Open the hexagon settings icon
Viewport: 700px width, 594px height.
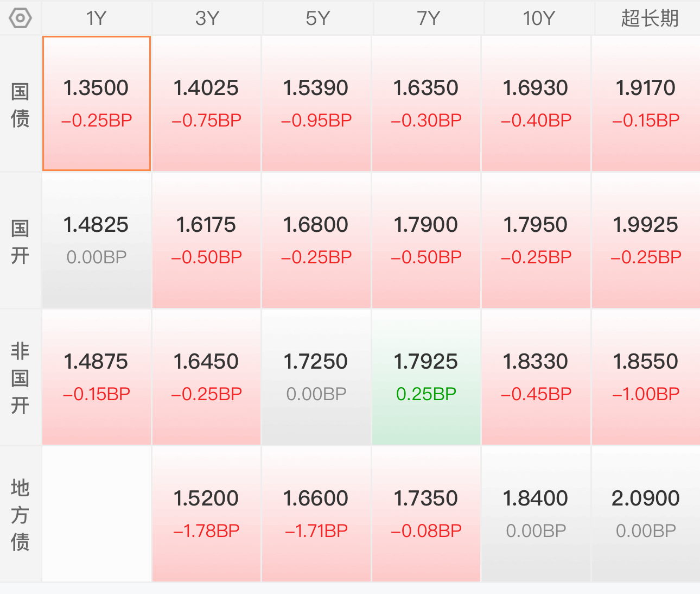(21, 18)
